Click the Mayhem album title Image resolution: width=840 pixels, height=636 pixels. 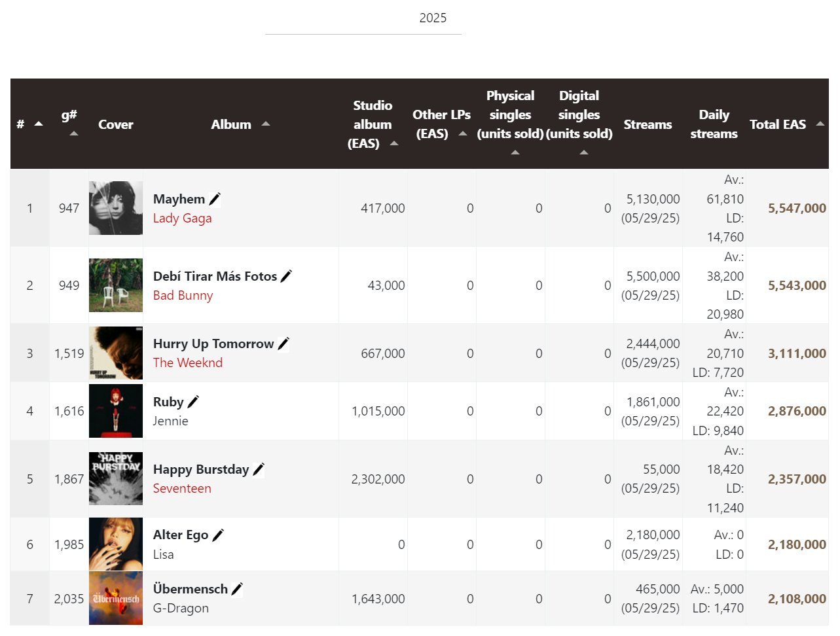pos(179,199)
